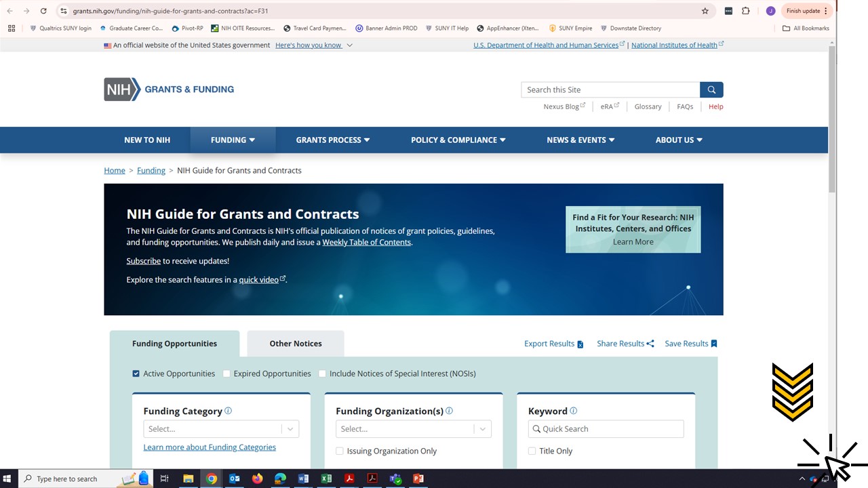Open Excel from the taskbar

[x=326, y=479]
